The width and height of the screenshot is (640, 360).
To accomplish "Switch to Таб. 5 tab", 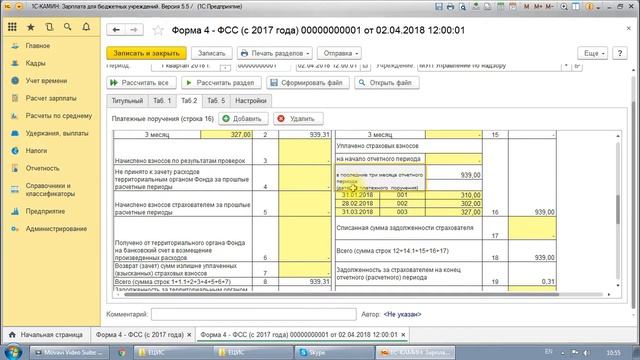I will pos(216,101).
